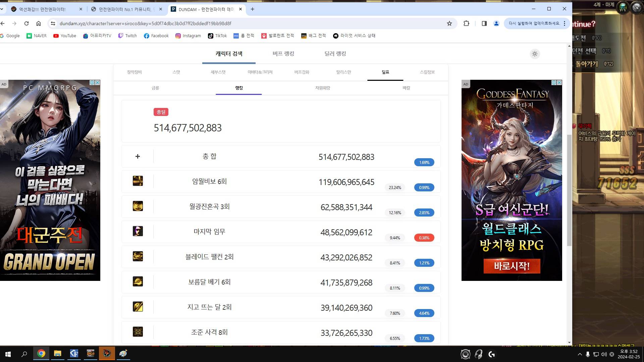Select the 스킬정보 tab
This screenshot has height=362, width=644.
pyautogui.click(x=427, y=72)
